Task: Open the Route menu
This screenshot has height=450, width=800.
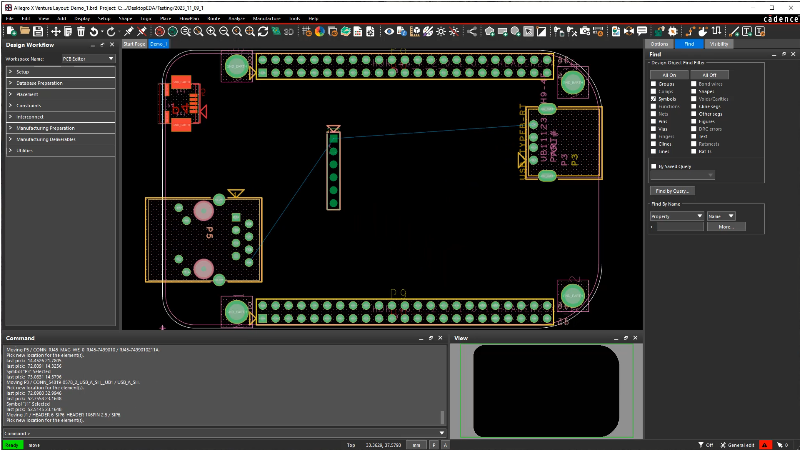Action: [212, 18]
